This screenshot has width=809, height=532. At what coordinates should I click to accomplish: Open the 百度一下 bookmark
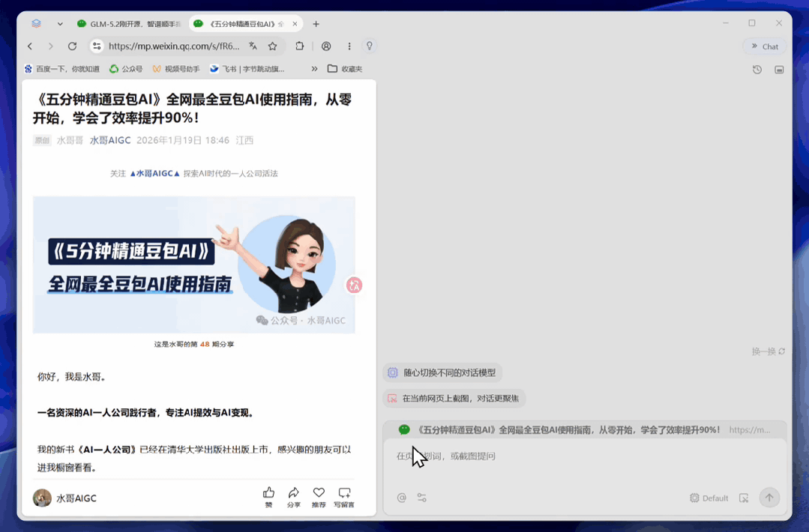[62, 69]
